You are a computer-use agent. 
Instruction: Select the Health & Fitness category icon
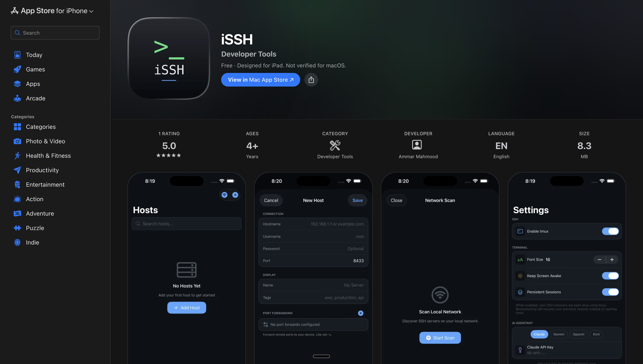[17, 155]
